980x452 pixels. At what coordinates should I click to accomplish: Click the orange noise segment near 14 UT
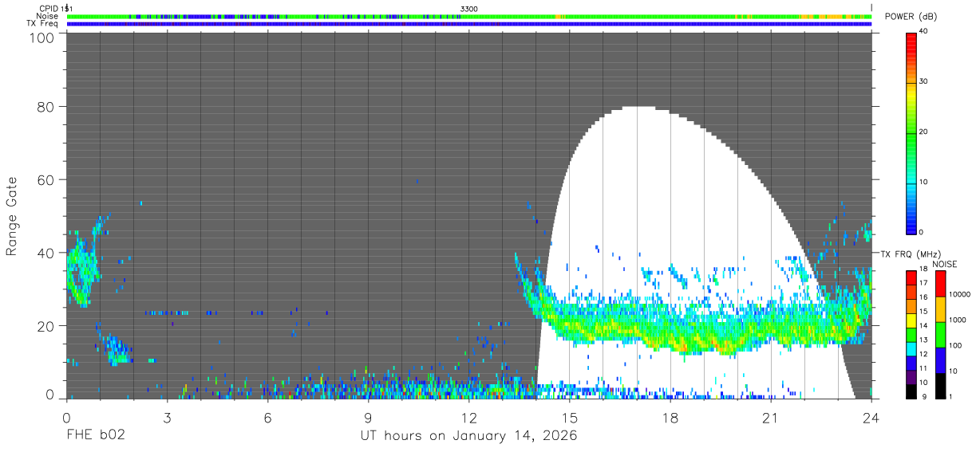coord(559,16)
